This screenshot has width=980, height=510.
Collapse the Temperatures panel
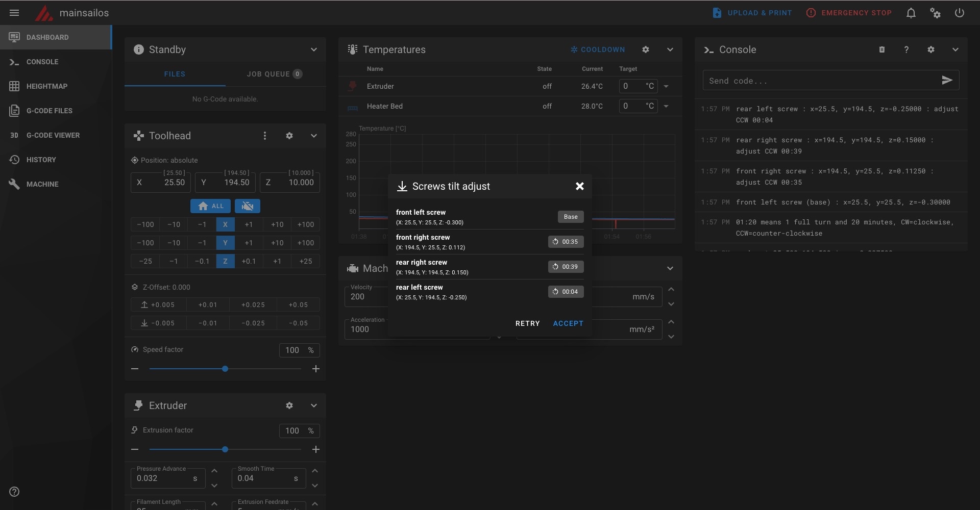pyautogui.click(x=670, y=49)
